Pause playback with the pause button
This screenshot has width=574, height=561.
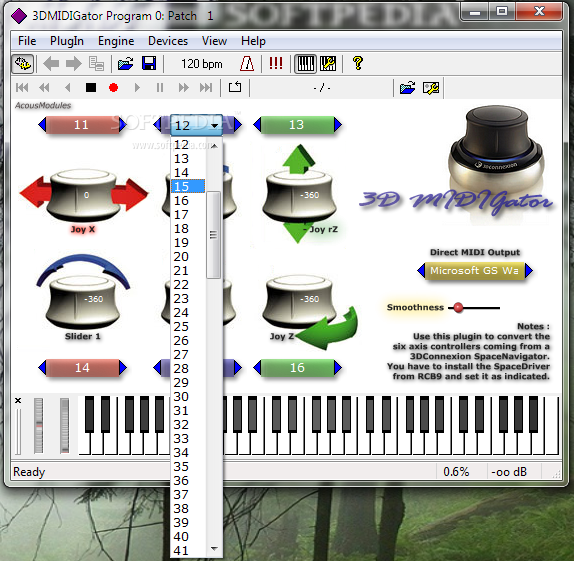160,88
